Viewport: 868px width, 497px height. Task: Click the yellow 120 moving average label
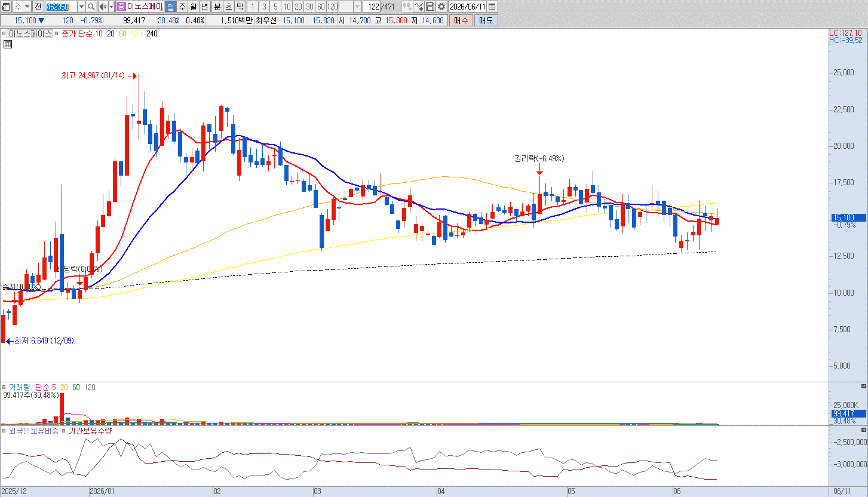pos(136,33)
